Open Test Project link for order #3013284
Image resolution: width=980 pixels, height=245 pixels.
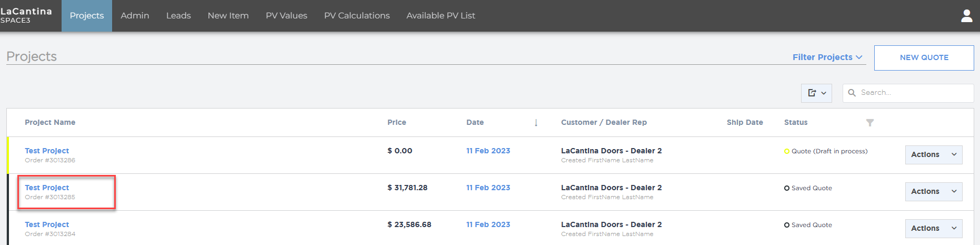point(47,224)
